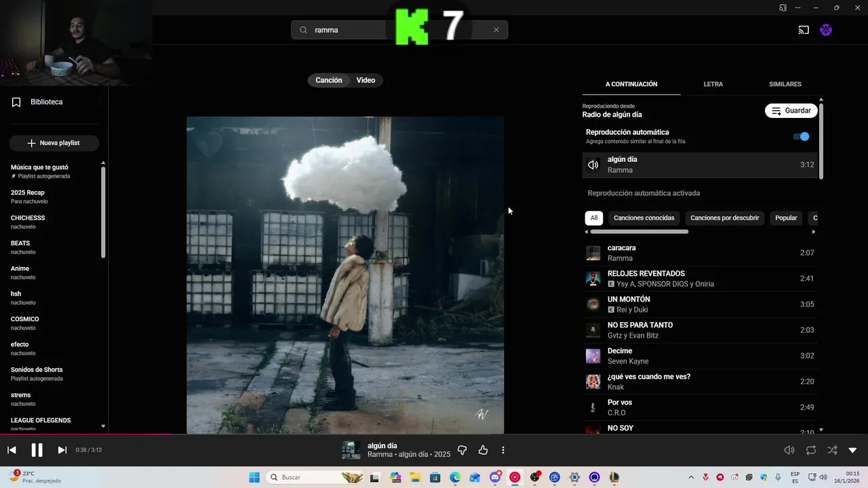Screen dimensions: 868x488
Task: Play ¿qué ves cuando me ves?
Action: click(x=700, y=382)
